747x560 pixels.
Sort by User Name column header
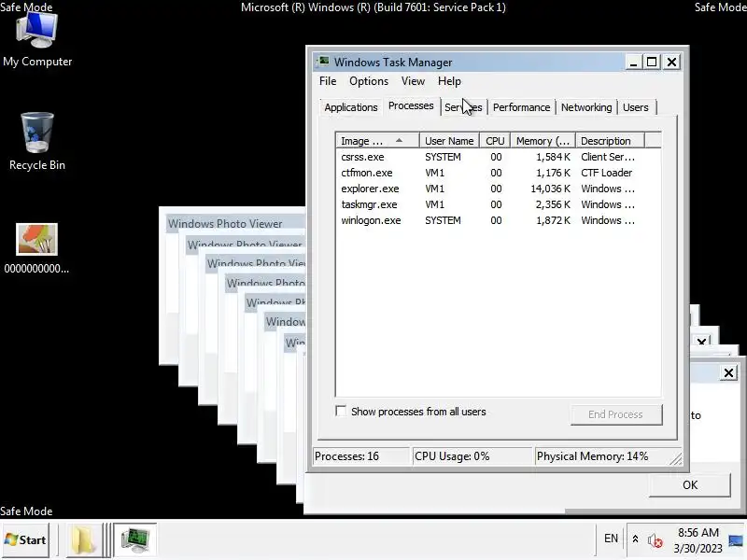tap(449, 141)
